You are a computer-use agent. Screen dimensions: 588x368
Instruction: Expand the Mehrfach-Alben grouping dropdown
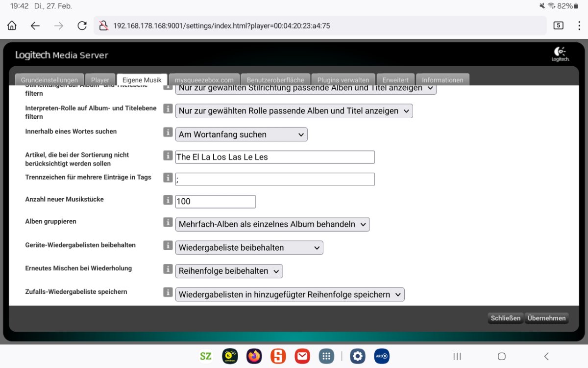tap(272, 224)
